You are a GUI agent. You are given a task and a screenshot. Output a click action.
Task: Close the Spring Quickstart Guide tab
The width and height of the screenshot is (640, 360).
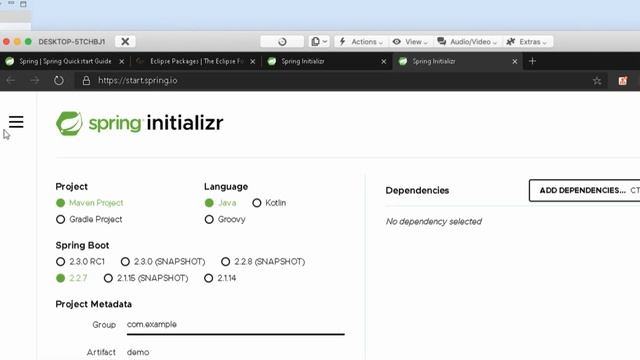tap(122, 62)
